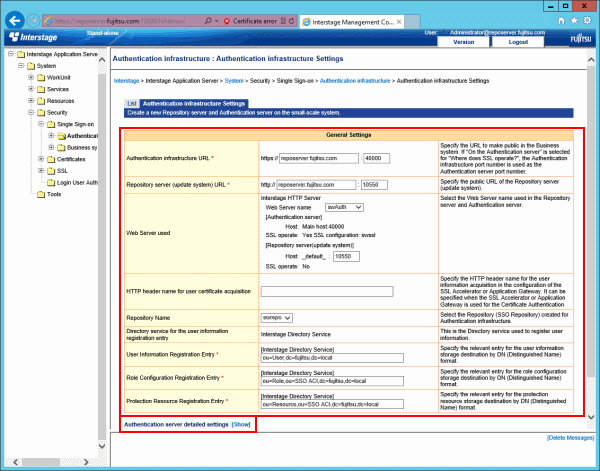
Task: Open browser Tools gear icon
Action: pos(587,21)
